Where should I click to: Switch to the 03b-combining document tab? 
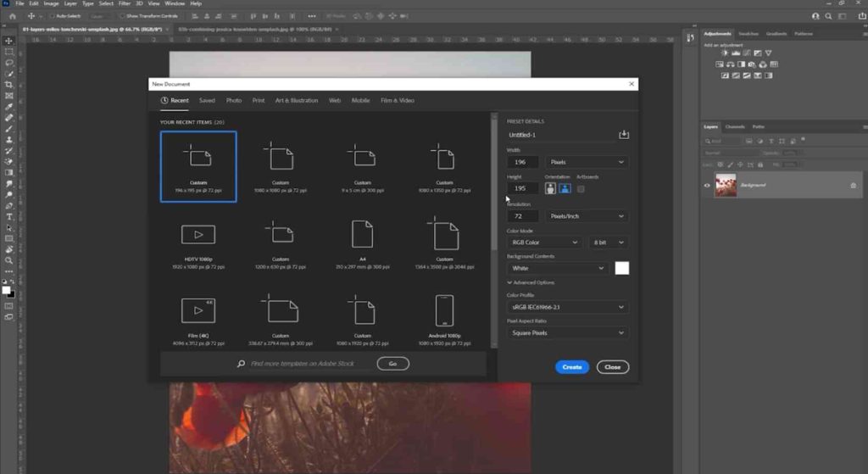pos(255,30)
